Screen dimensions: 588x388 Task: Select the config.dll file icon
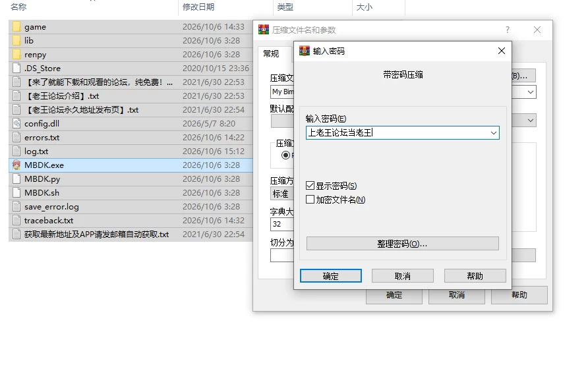[16, 123]
